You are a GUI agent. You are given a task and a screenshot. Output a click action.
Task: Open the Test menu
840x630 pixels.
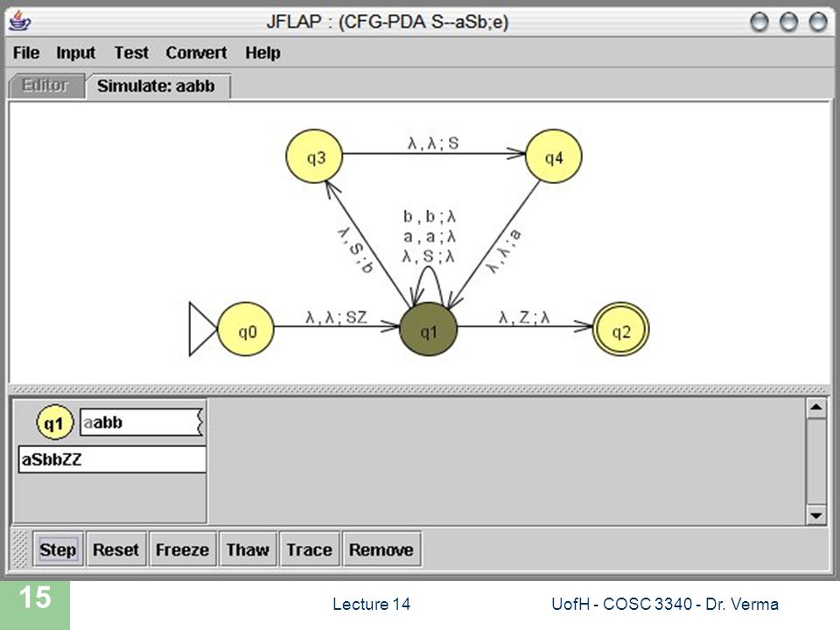pyautogui.click(x=131, y=52)
